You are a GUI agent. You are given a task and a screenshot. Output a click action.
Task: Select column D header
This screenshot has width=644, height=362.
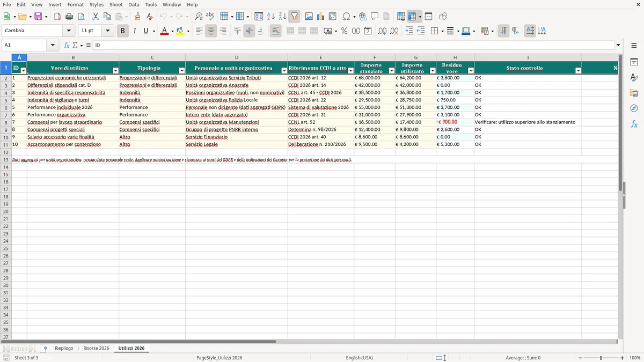tap(236, 57)
